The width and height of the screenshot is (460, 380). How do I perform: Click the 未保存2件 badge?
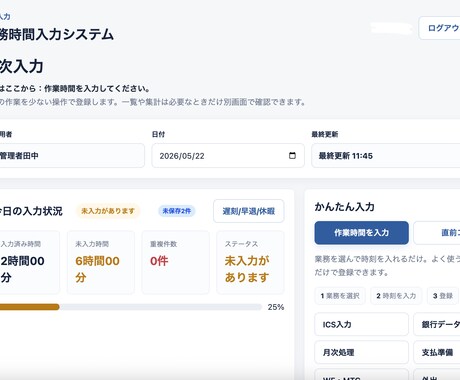[x=177, y=211]
